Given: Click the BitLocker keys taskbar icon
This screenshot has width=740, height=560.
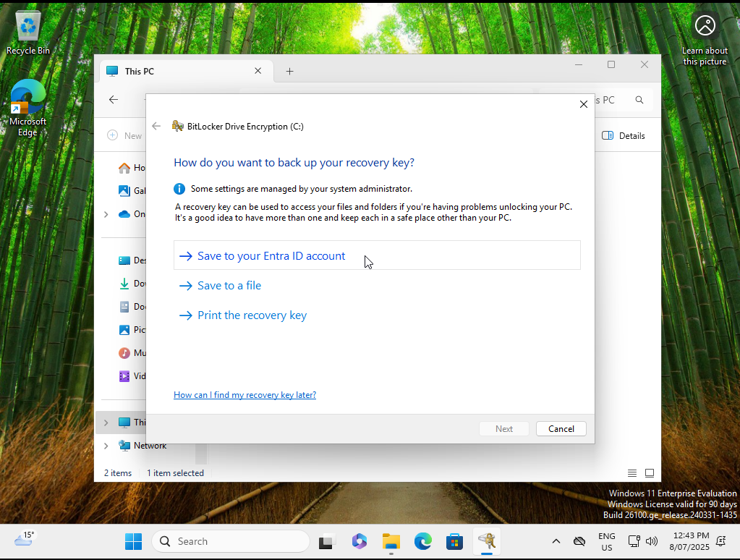Looking at the screenshot, I should coord(487,541).
